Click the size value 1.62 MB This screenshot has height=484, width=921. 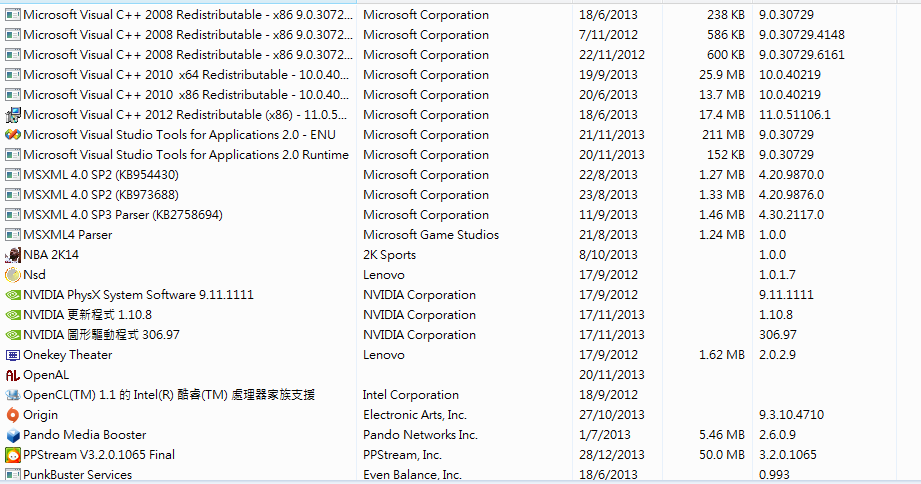pos(722,355)
